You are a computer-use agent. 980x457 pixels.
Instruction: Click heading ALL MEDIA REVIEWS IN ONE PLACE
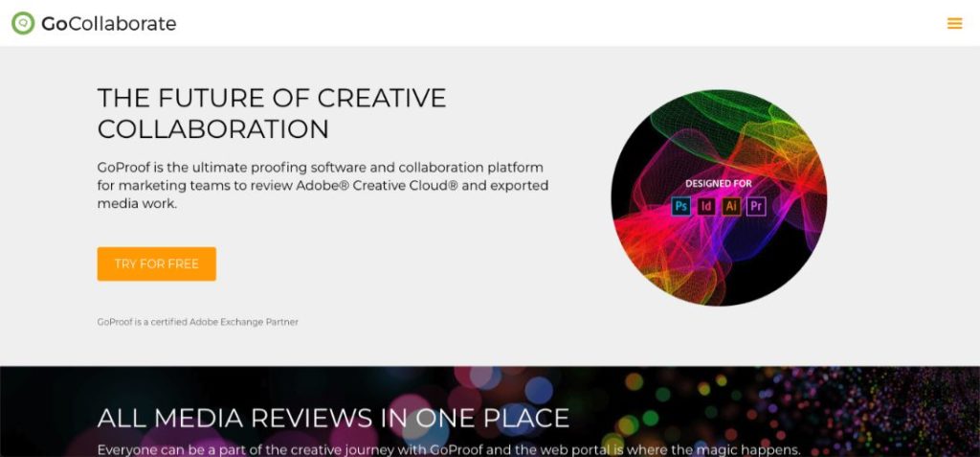(333, 418)
